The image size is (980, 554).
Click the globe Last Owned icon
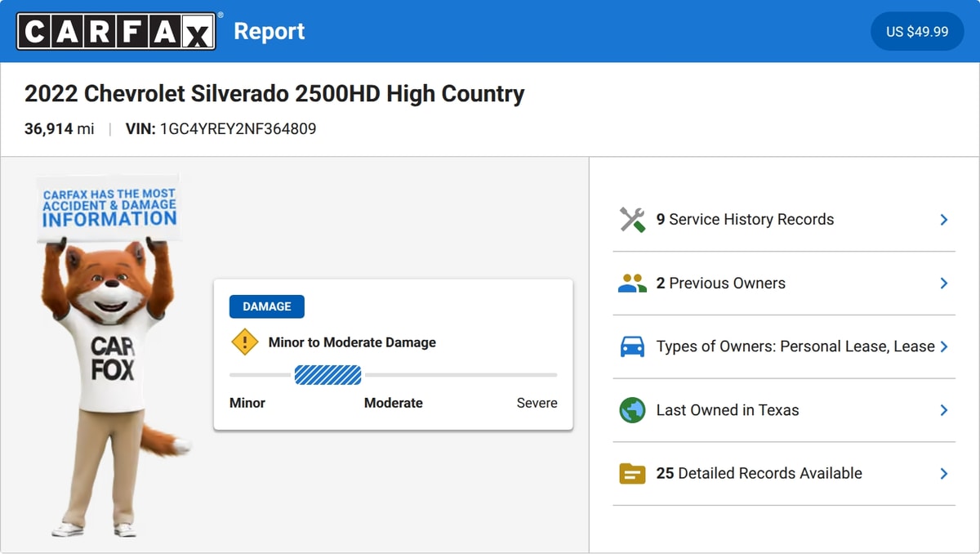point(632,410)
